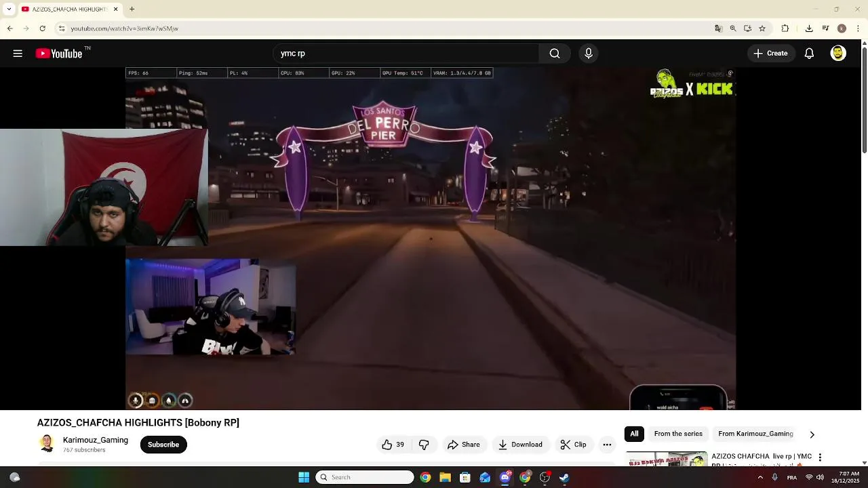Viewport: 868px width, 488px height.
Task: Open Chrome downloads tray
Action: 809,28
